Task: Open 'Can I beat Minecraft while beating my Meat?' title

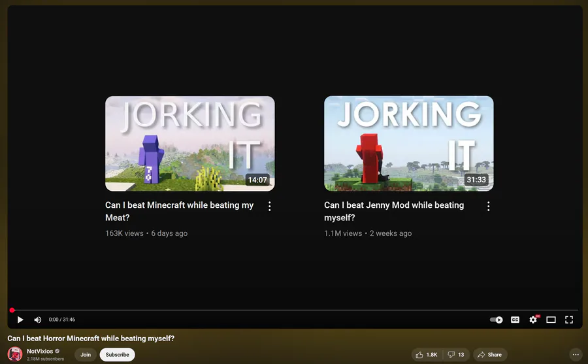Action: tap(179, 211)
